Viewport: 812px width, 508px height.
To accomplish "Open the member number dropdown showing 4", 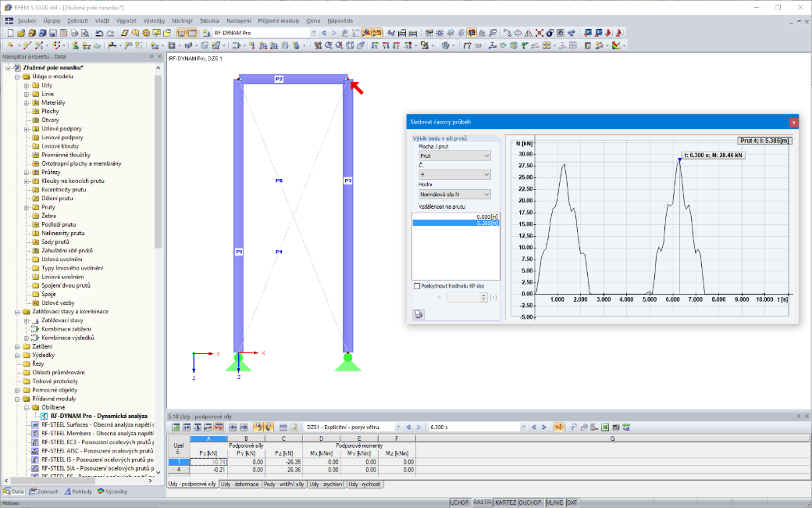I will (454, 175).
